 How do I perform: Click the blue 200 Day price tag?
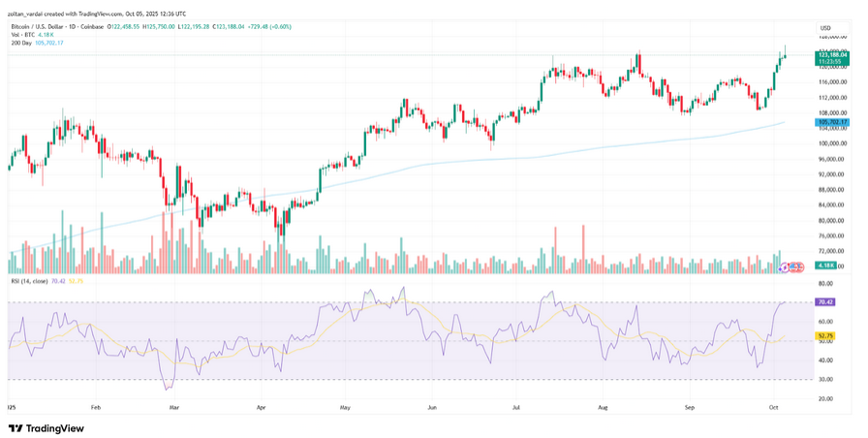(832, 122)
